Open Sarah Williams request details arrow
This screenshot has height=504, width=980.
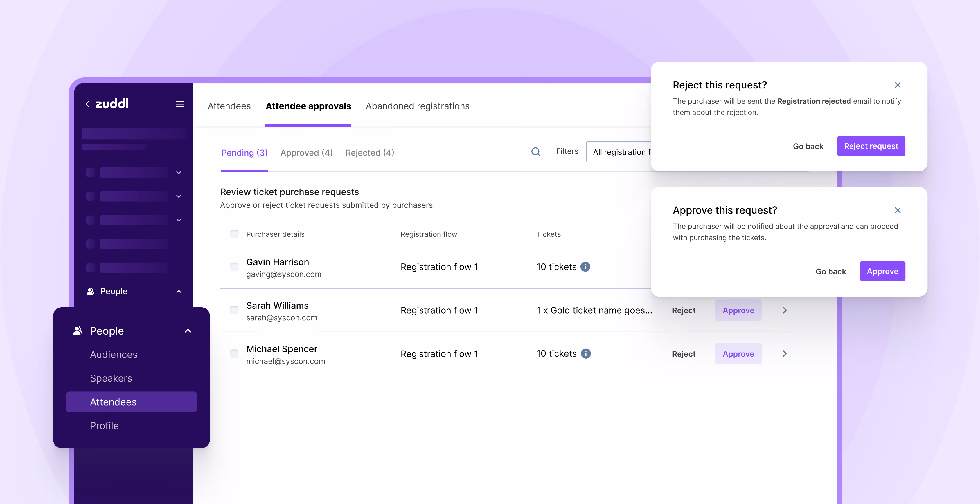coord(785,310)
